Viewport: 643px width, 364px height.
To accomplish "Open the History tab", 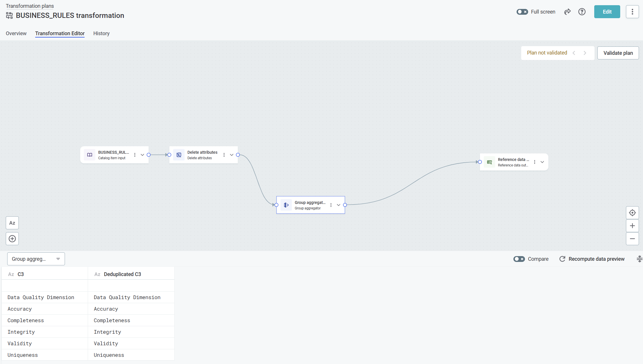I will (x=101, y=33).
